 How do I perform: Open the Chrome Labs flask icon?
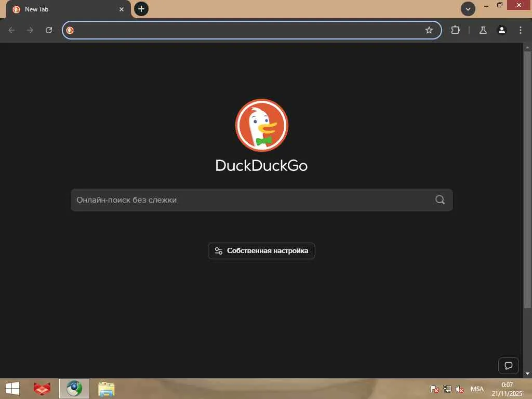(x=483, y=30)
